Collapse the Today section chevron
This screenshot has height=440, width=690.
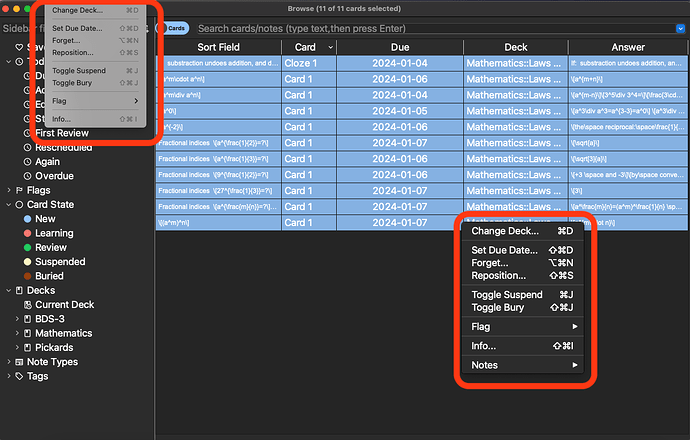pos(8,62)
